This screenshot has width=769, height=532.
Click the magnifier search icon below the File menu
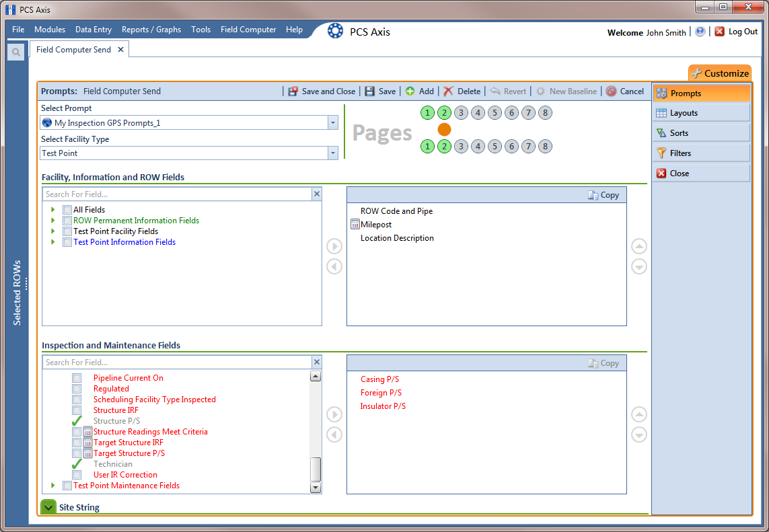(x=15, y=52)
